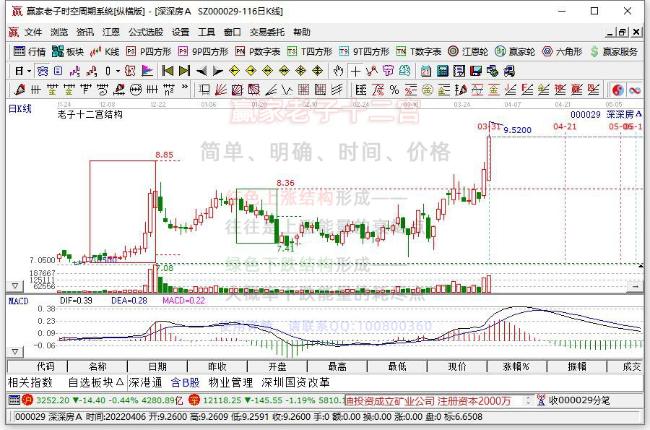Open the 9T四方形 tool

[x=364, y=51]
